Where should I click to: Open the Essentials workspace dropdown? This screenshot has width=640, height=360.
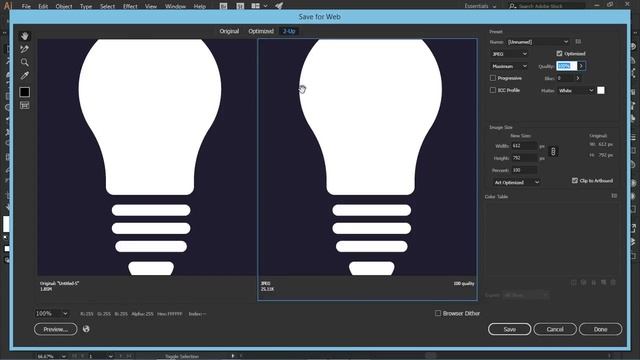tap(480, 6)
